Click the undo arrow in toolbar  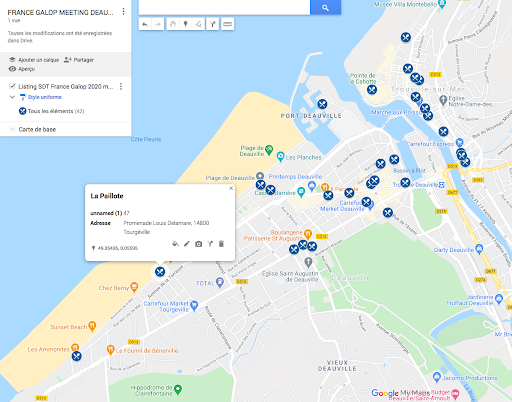click(145, 24)
